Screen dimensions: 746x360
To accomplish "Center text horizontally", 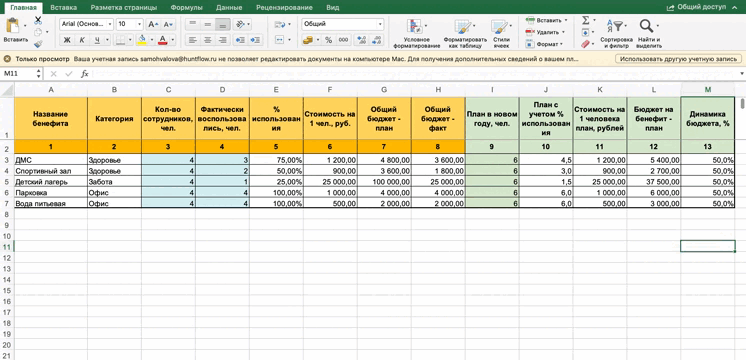I will tap(207, 40).
